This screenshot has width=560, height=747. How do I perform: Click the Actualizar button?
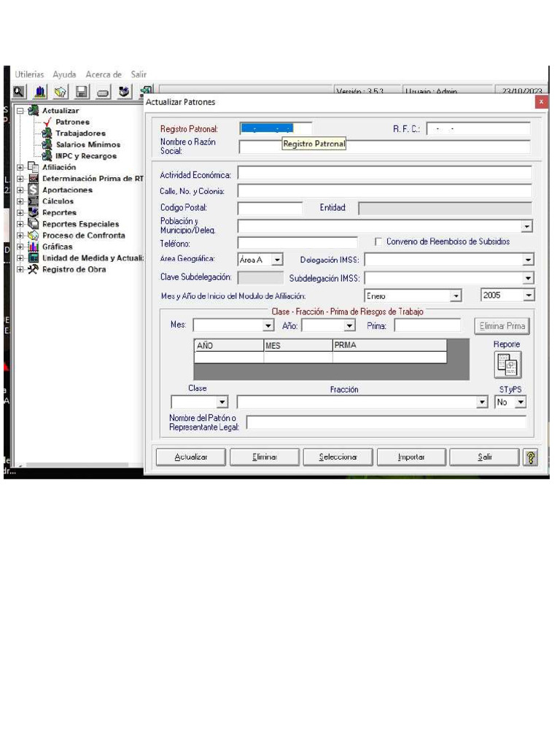191,457
